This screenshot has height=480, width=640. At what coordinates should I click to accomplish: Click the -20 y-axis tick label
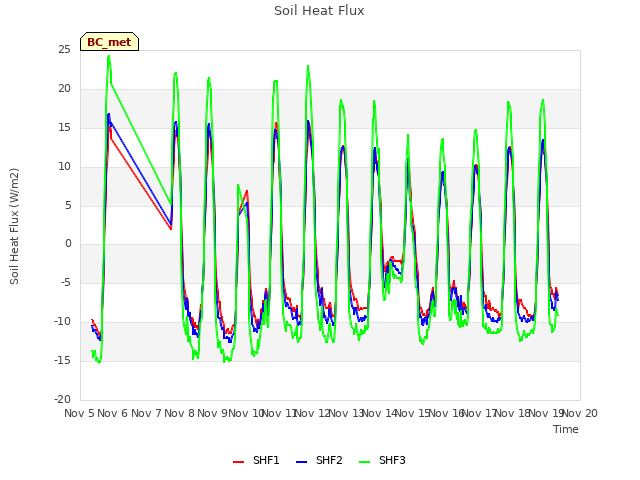pos(62,399)
